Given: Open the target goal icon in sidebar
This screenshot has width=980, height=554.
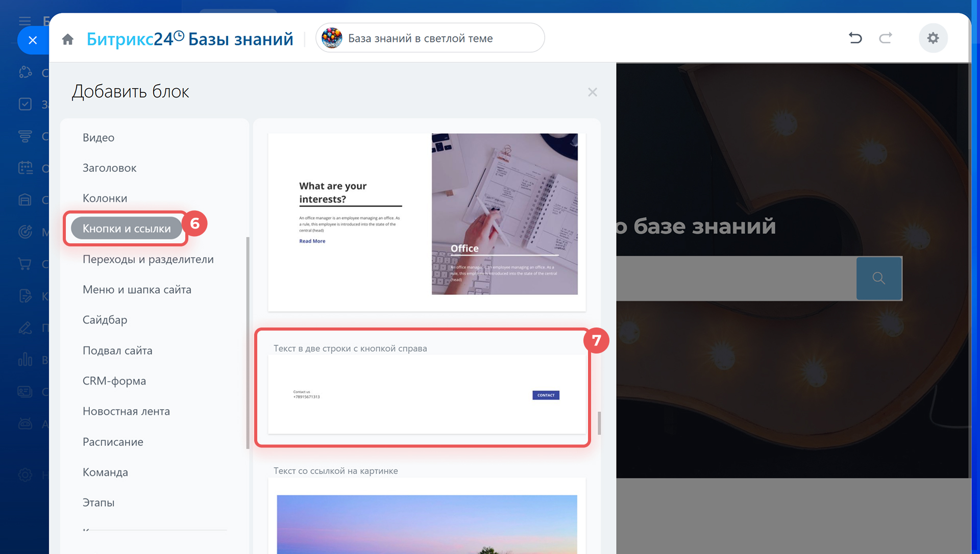Looking at the screenshot, I should 25,232.
